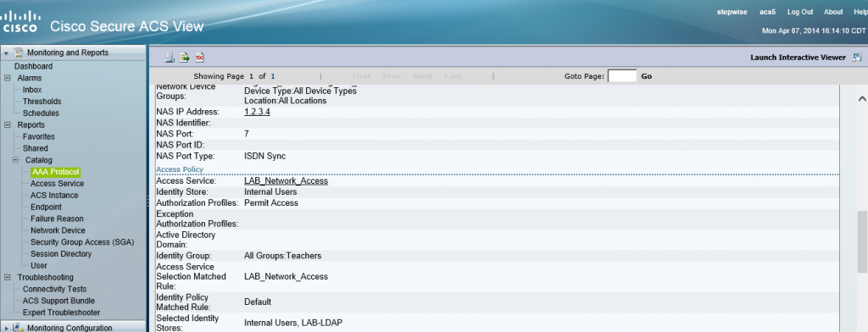The height and width of the screenshot is (332, 868).
Task: Click the Go button
Action: 646,76
